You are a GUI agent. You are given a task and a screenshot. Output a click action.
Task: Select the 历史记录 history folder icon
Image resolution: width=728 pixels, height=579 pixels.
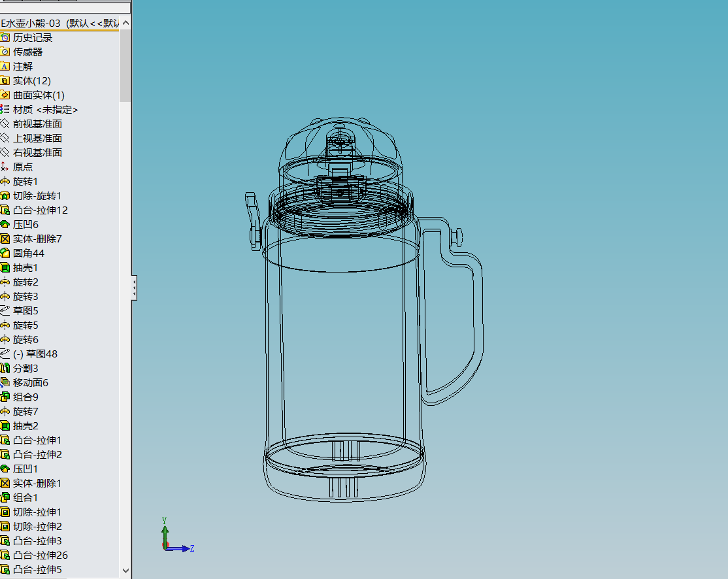tap(5, 38)
